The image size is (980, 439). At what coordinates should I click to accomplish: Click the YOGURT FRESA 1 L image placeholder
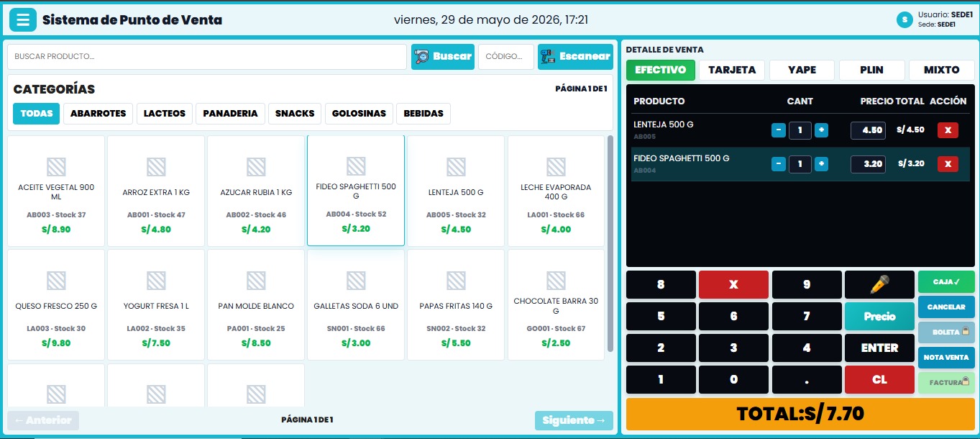point(156,281)
